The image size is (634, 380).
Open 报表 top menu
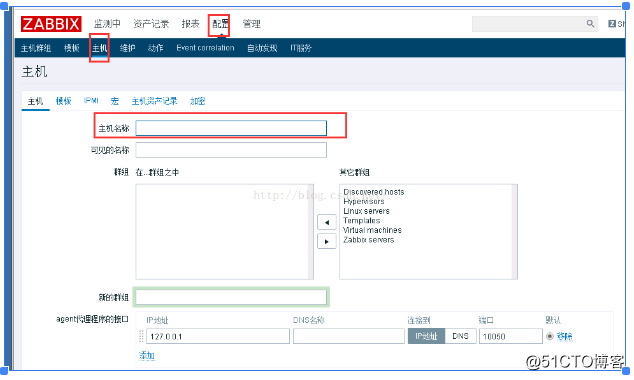(x=190, y=24)
